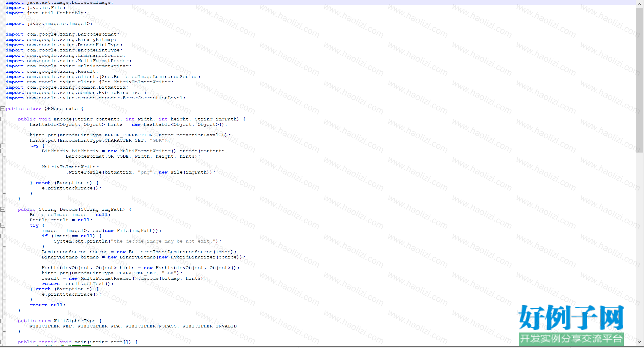
Task: Click the BufferedImageLuminanceSource import line
Action: [x=103, y=77]
